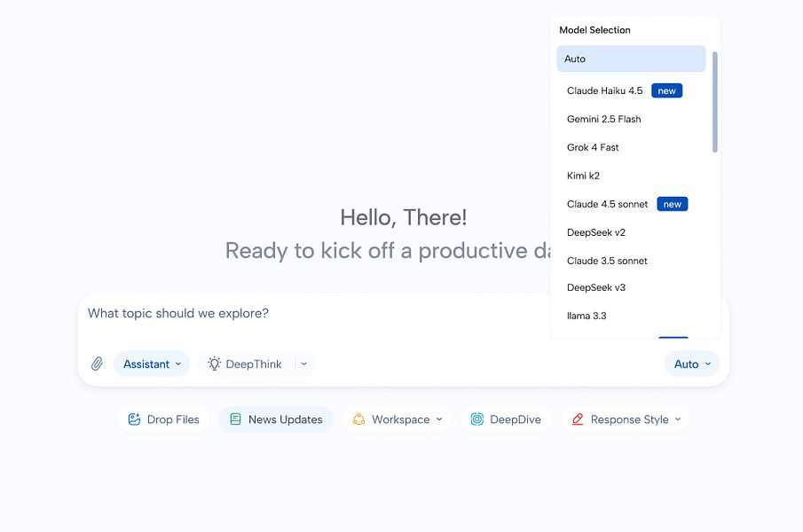Choose Claude 3.5 sonnet model
The image size is (803, 532).
[x=631, y=261]
